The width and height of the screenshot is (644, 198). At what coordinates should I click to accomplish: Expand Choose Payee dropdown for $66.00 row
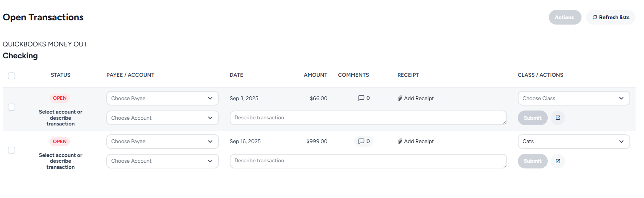click(163, 98)
